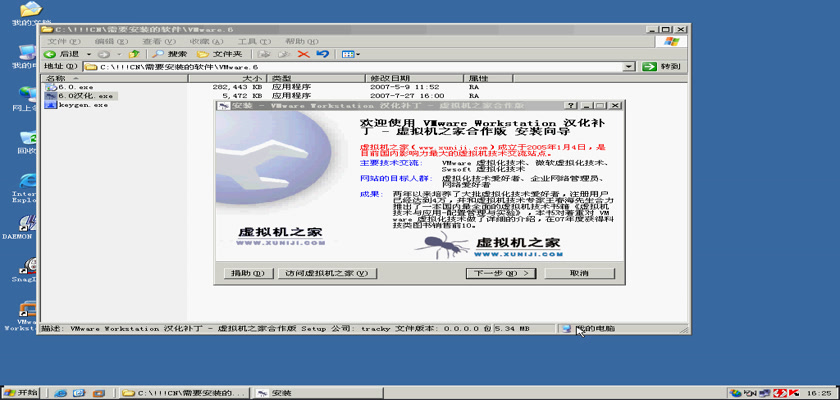Open the 编辑(E) menu
840x400 pixels.
(111, 41)
